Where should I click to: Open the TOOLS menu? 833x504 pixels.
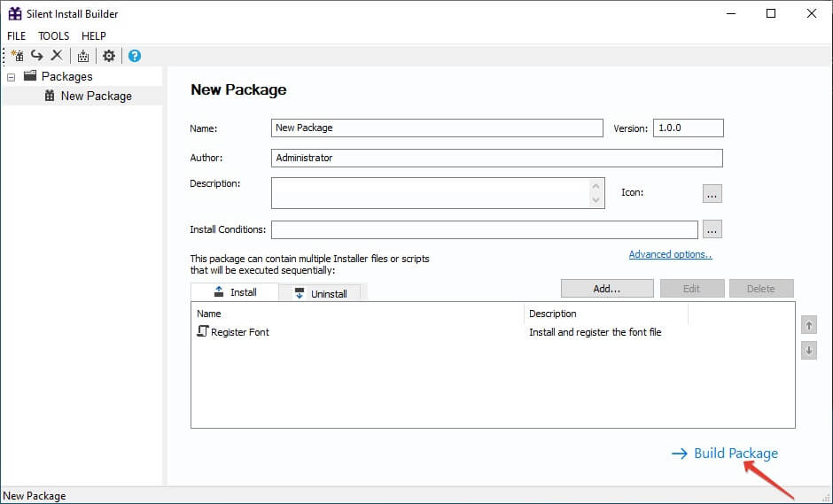pos(54,35)
